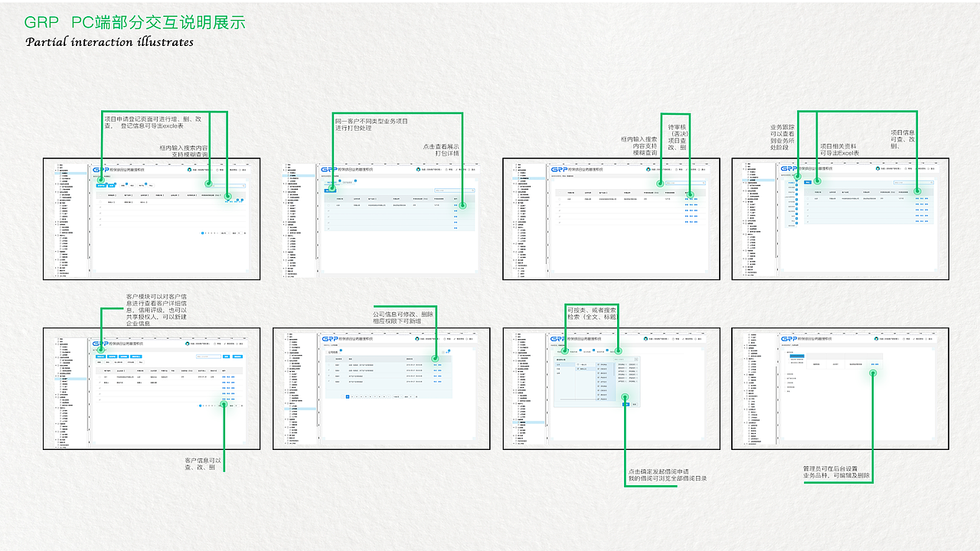Click user avatar in business tracking screen header
This screenshot has height=551, width=980.
tap(877, 168)
